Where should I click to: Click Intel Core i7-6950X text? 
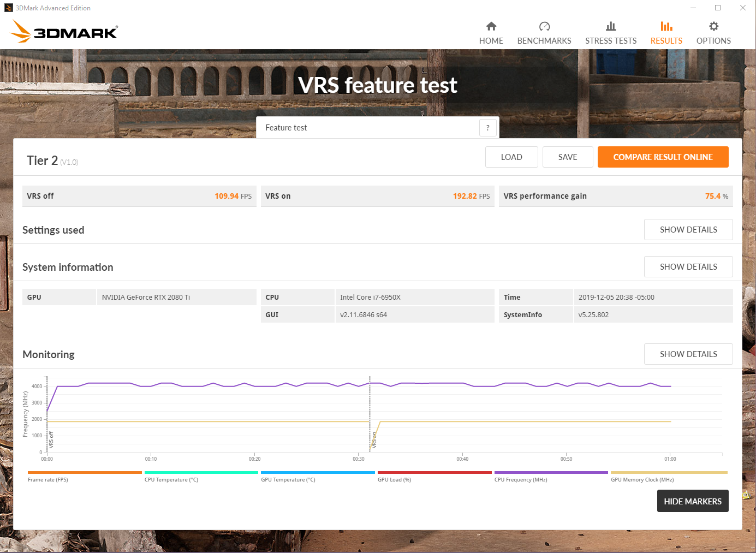click(x=370, y=298)
